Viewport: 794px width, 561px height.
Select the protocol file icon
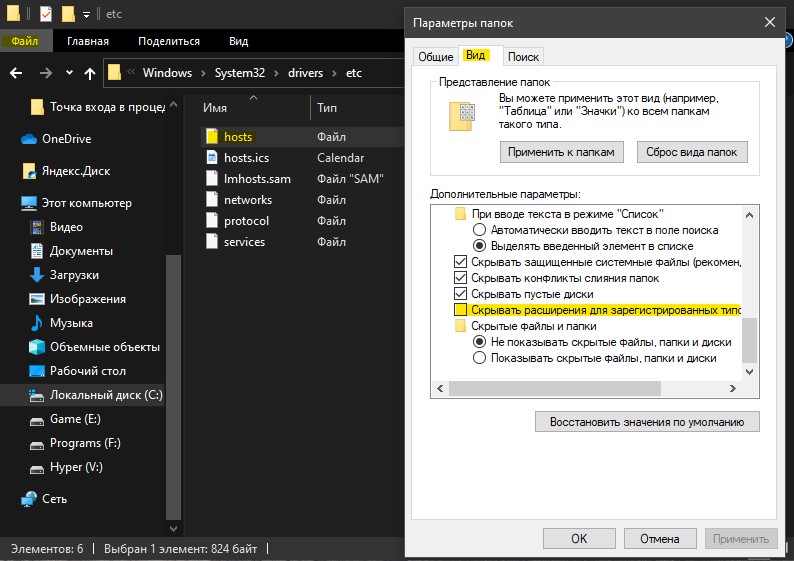(212, 221)
